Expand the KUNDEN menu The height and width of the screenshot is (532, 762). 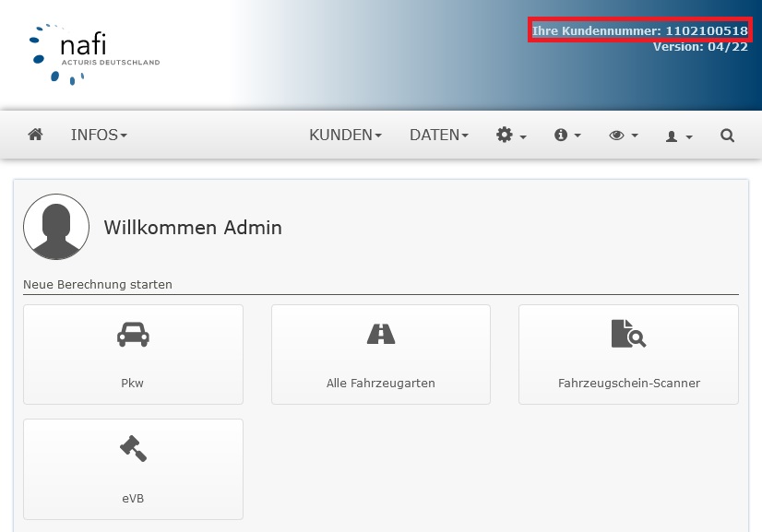pos(346,135)
